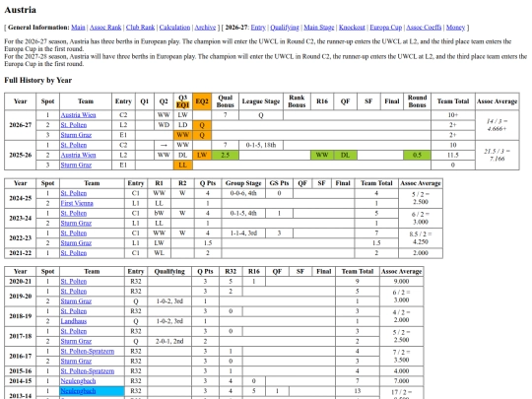Click the green 2.5 Qual Bonus cell
This screenshot has width=532, height=399.
pos(226,155)
